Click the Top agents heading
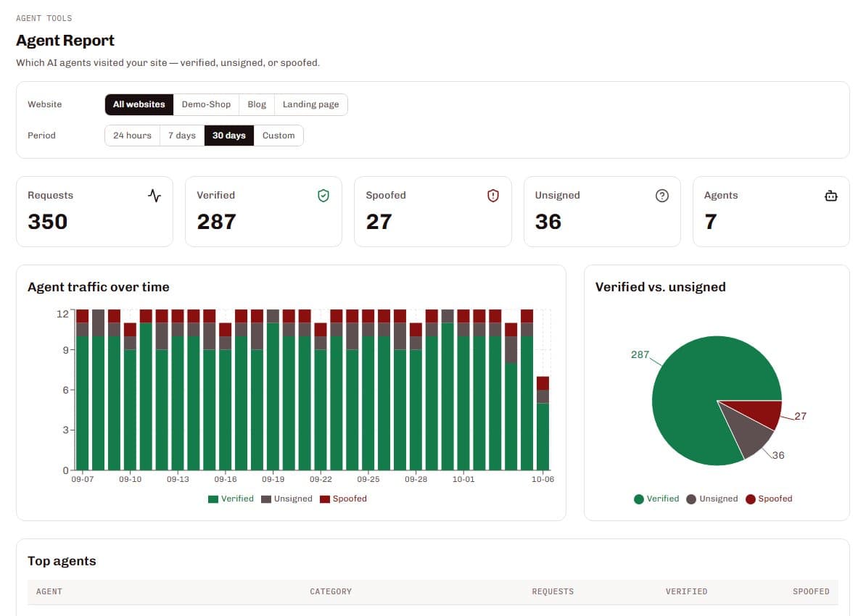The image size is (866, 616). pos(62,561)
